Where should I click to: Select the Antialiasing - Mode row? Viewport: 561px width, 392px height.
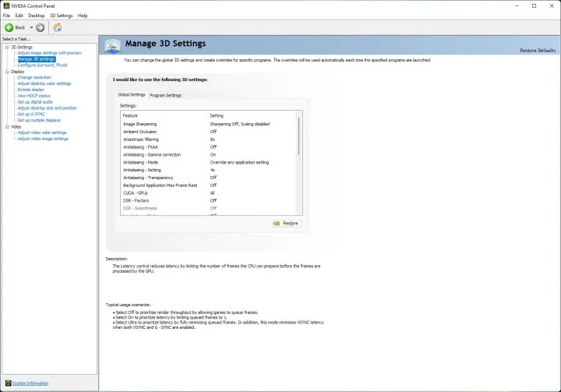[x=210, y=162]
